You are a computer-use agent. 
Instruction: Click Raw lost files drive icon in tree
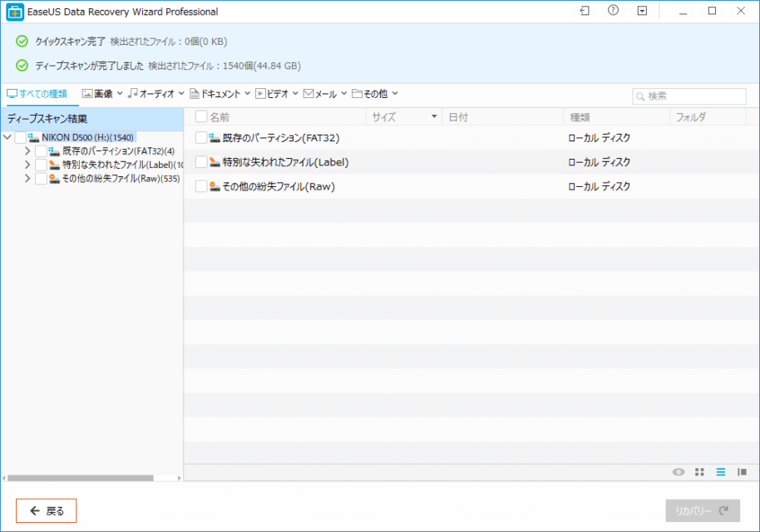point(54,178)
